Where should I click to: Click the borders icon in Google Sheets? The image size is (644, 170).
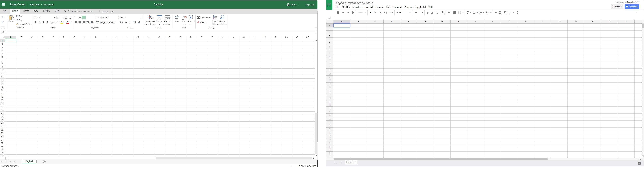454,12
